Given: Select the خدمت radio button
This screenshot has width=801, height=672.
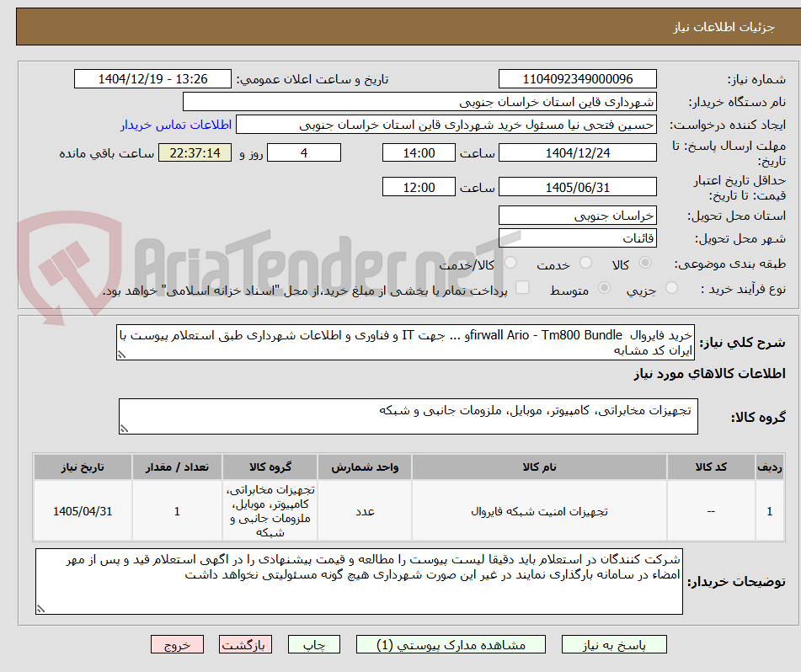Looking at the screenshot, I should (585, 263).
